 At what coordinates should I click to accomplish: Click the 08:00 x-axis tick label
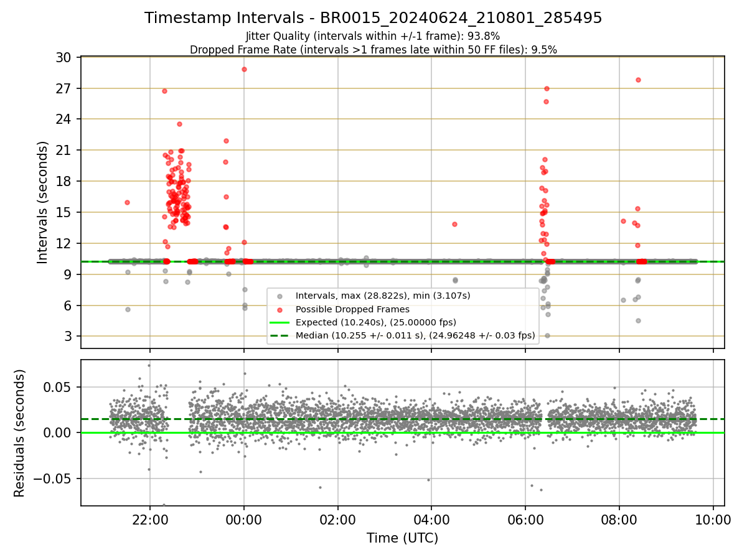[x=619, y=519]
